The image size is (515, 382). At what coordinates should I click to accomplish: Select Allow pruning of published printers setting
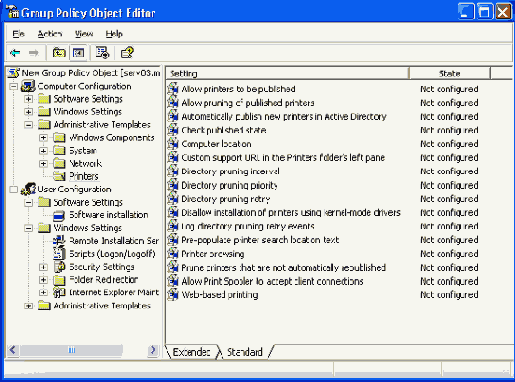[248, 103]
